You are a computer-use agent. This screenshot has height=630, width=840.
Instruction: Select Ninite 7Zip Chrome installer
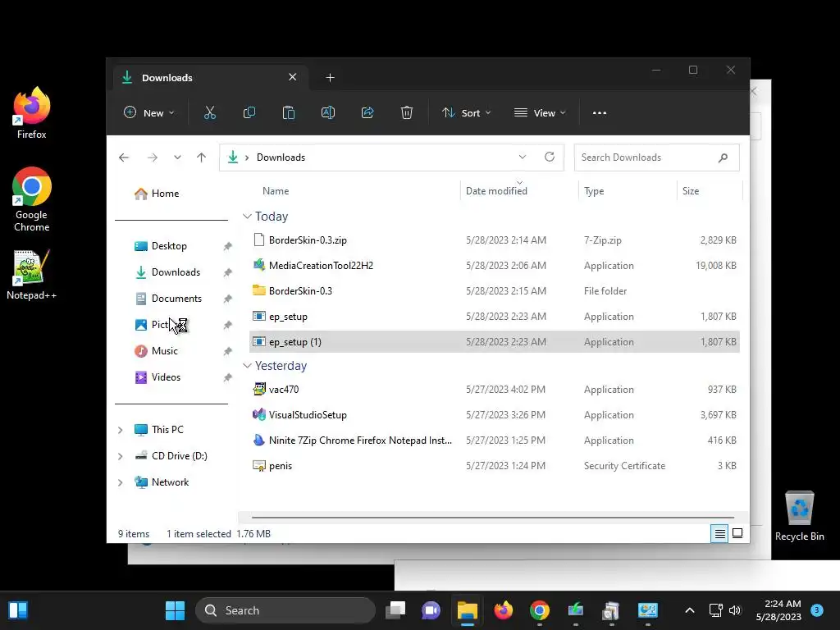[x=494, y=441]
